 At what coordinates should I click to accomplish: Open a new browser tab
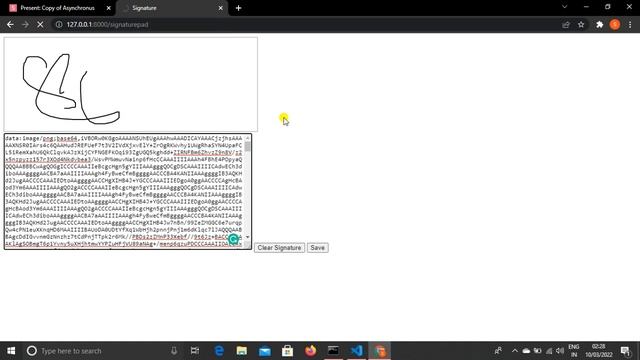click(x=238, y=8)
